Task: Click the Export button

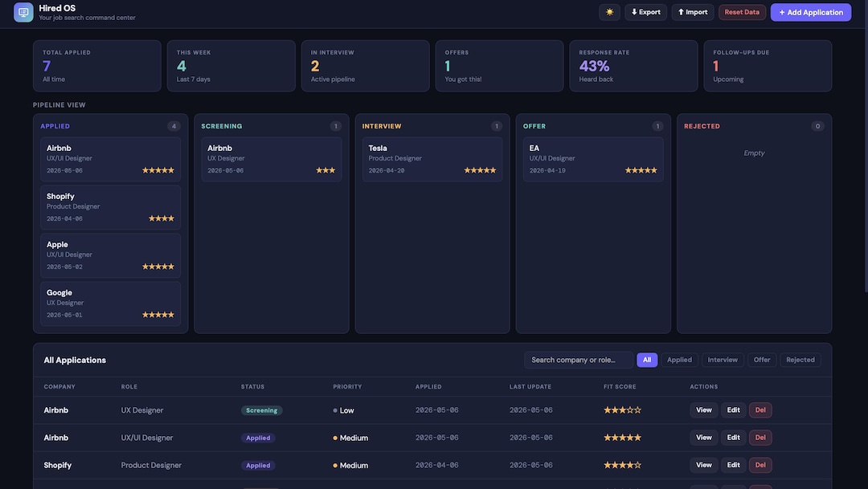Action: pos(645,12)
